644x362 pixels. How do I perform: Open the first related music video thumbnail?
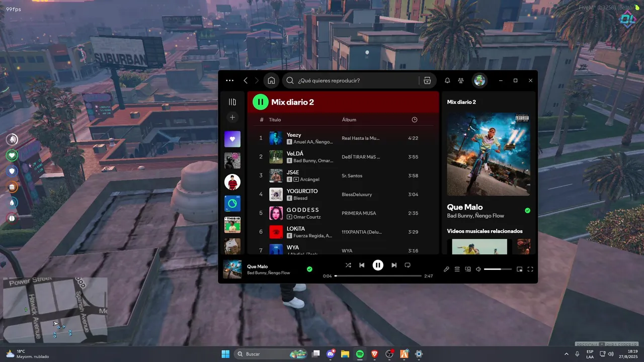(479, 246)
